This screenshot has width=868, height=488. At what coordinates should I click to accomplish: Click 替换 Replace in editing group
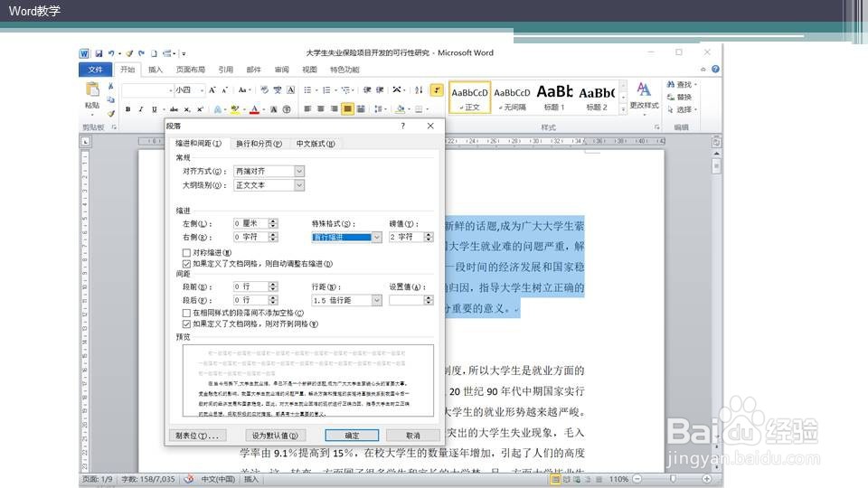pos(680,97)
